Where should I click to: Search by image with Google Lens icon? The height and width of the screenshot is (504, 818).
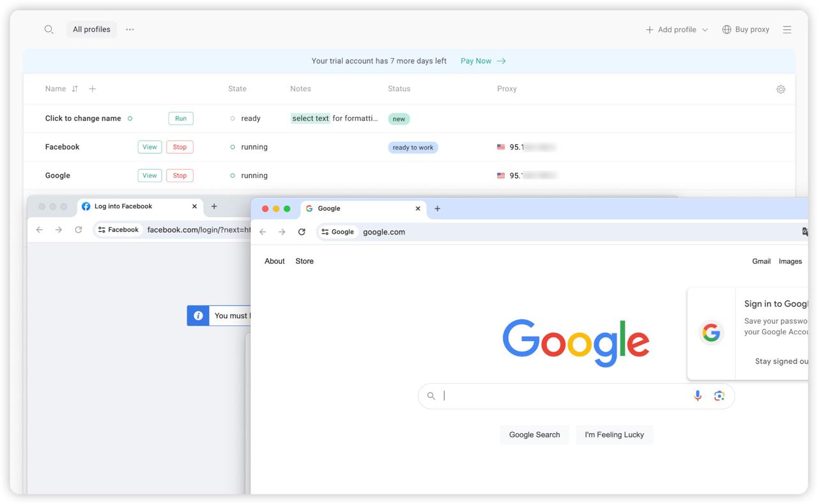(719, 396)
